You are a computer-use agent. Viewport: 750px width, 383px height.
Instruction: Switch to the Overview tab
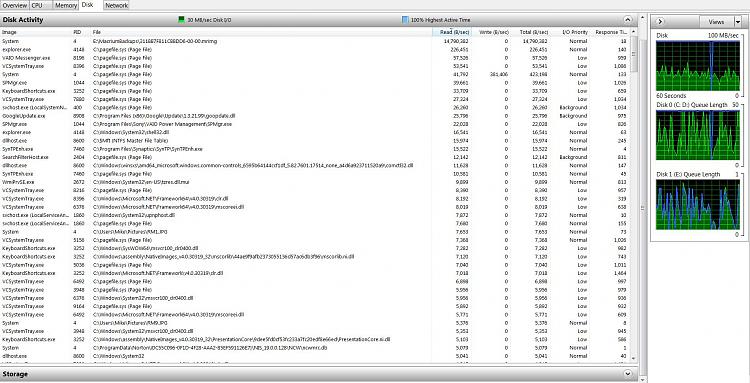pyautogui.click(x=14, y=5)
